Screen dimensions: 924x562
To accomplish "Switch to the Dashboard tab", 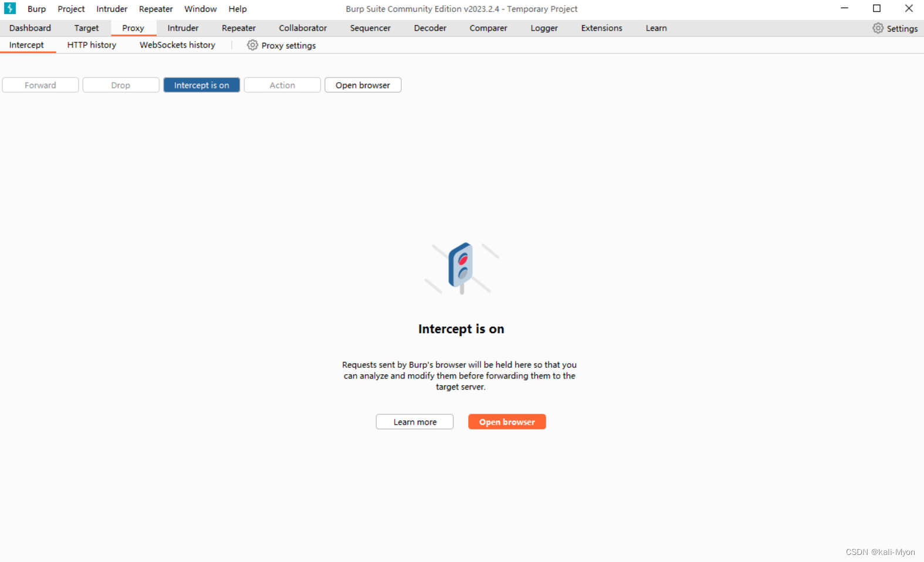I will click(30, 28).
